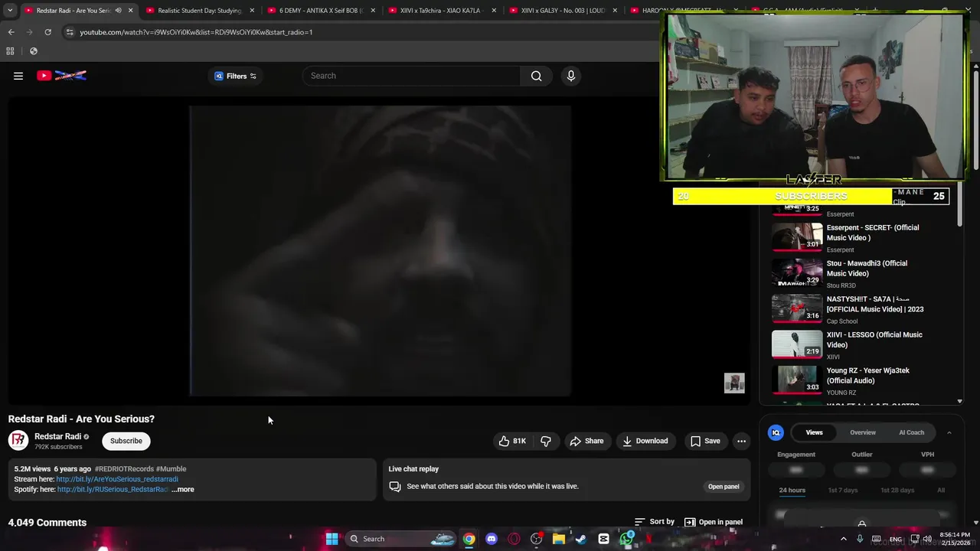Screen dimensions: 980x551
Task: Open comments Sort by menu
Action: (x=655, y=522)
